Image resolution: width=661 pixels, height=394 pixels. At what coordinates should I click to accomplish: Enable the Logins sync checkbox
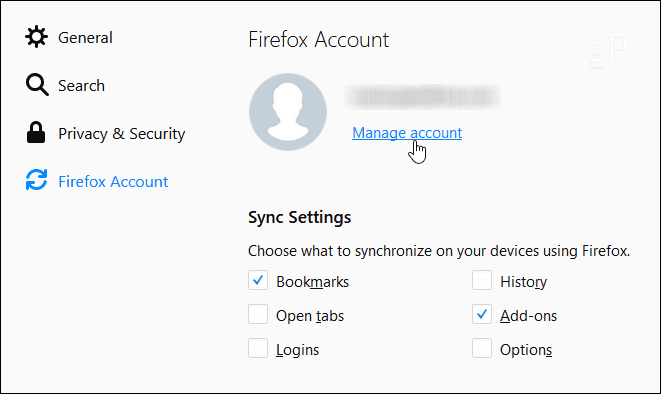pos(258,348)
